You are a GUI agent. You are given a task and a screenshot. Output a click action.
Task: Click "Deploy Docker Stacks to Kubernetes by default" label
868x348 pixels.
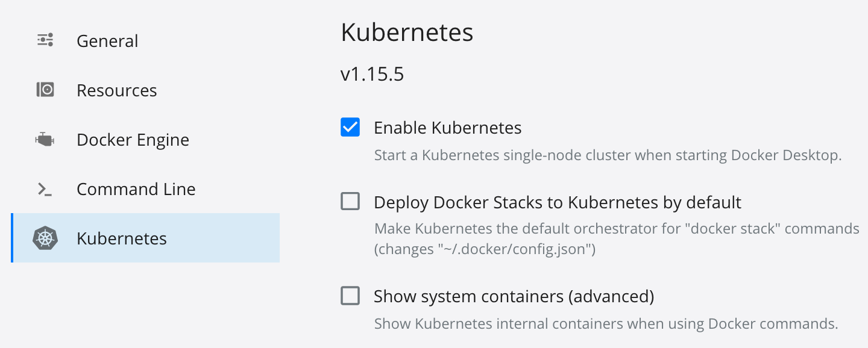[x=557, y=202]
